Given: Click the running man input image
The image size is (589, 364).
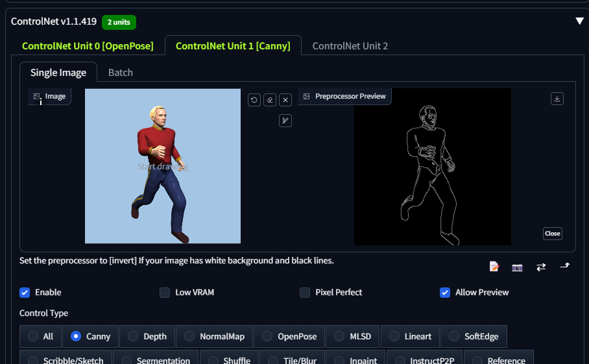Looking at the screenshot, I should tap(163, 166).
